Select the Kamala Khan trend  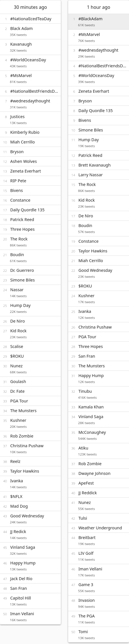tap(99, 407)
